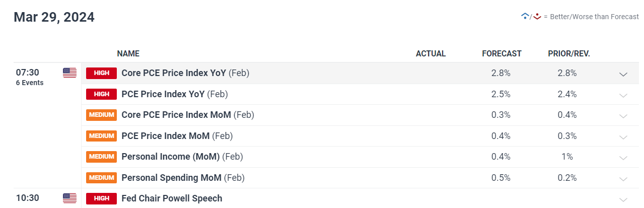Click the 6 Events label under 07:30
Image resolution: width=644 pixels, height=208 pixels.
[30, 83]
